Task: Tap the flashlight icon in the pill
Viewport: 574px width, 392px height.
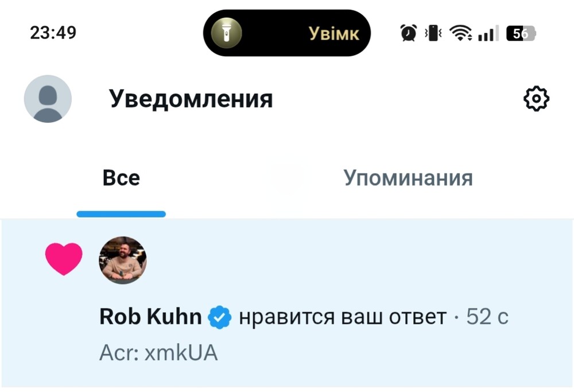Action: point(226,33)
